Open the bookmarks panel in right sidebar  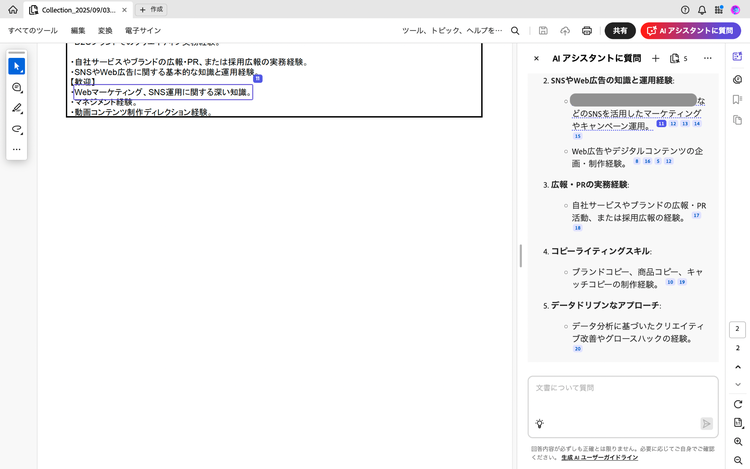[x=737, y=99]
